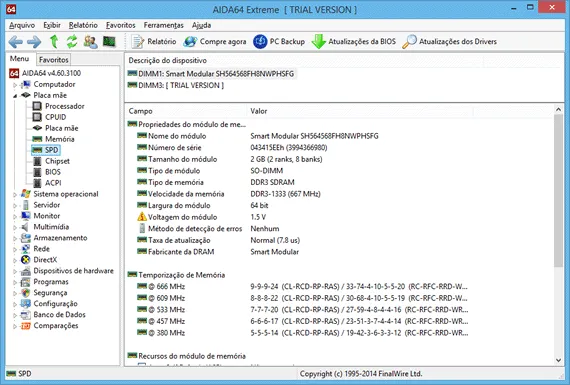Select Memória in the tree
Screen dimensions: 570x385
(53, 139)
